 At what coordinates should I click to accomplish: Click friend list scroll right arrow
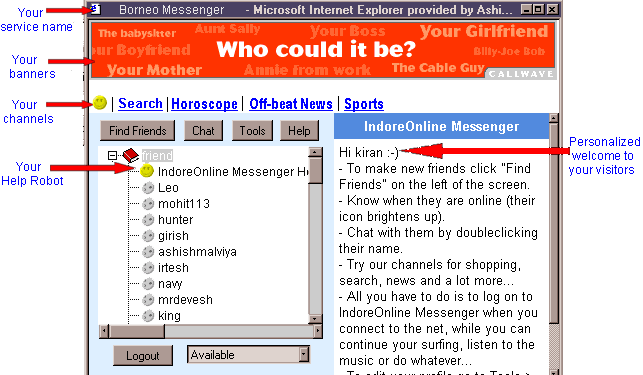(x=318, y=331)
